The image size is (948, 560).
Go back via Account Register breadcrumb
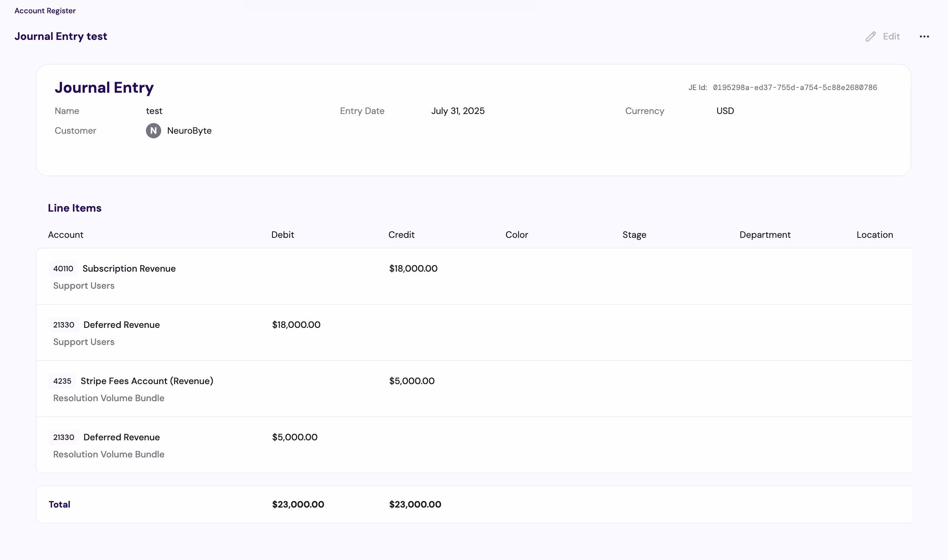[45, 11]
